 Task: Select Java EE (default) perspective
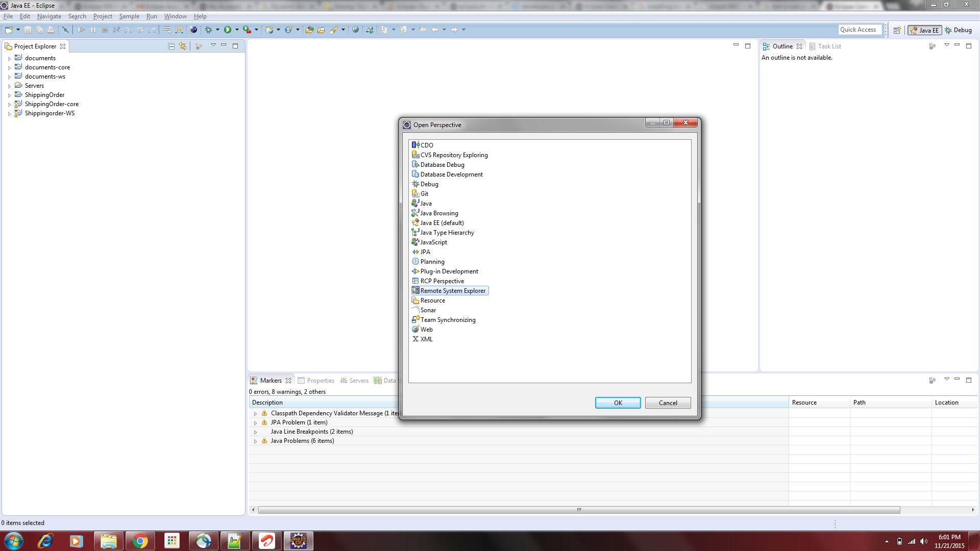point(438,223)
